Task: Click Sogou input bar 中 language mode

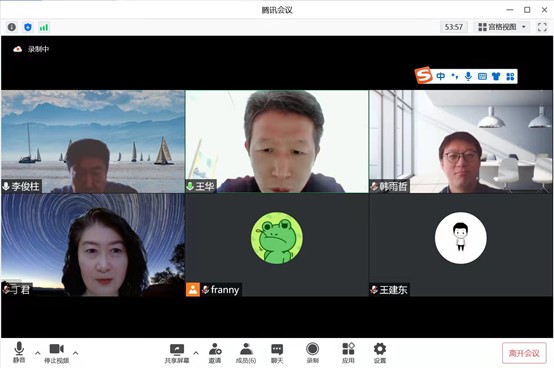Action: pos(440,76)
